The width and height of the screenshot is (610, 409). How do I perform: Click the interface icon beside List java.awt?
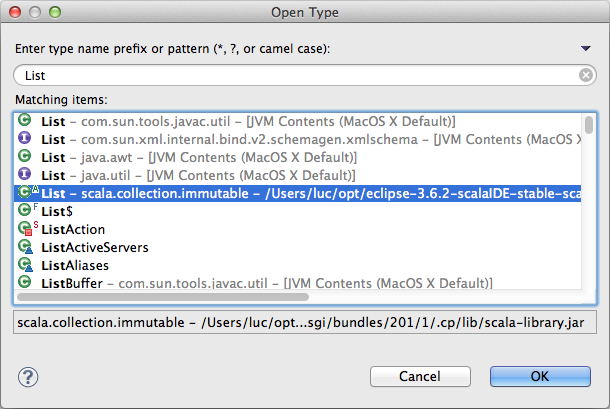25,157
